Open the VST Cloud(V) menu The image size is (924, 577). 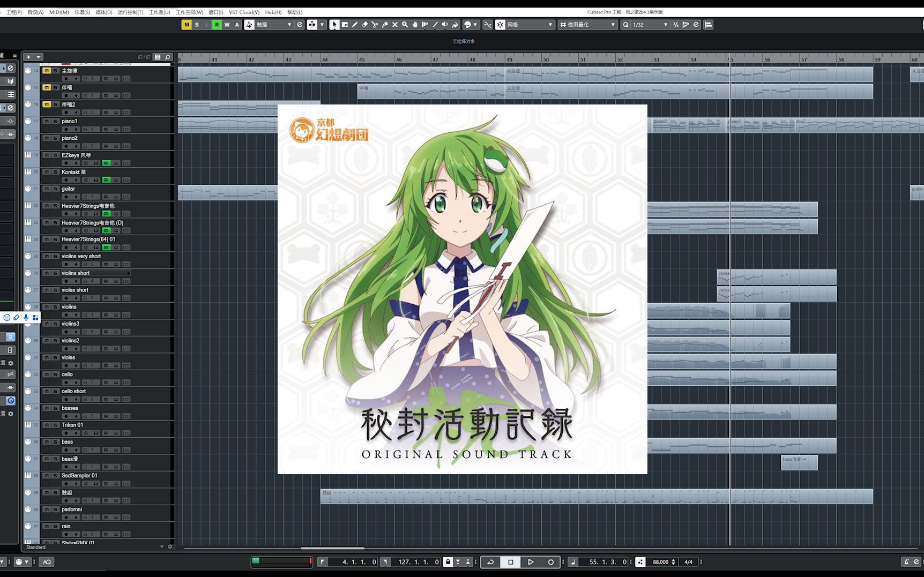point(244,12)
